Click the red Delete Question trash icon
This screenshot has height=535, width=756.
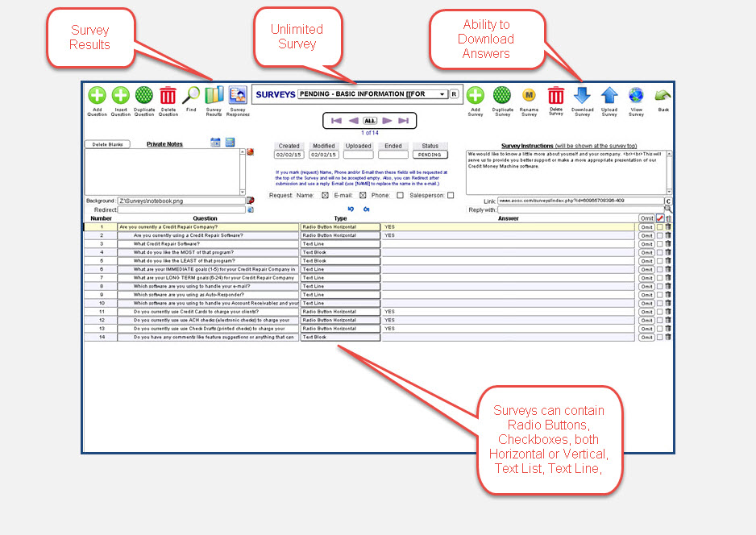[168, 97]
